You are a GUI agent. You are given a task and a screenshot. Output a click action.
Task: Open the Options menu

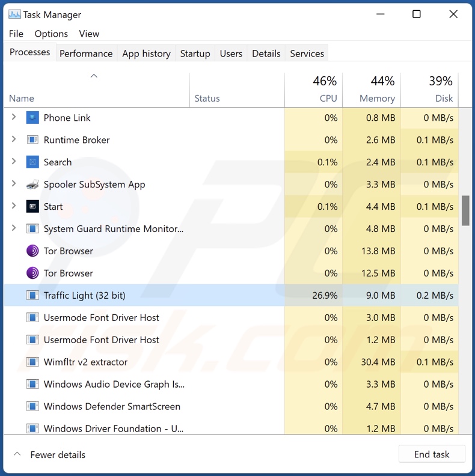pyautogui.click(x=51, y=34)
